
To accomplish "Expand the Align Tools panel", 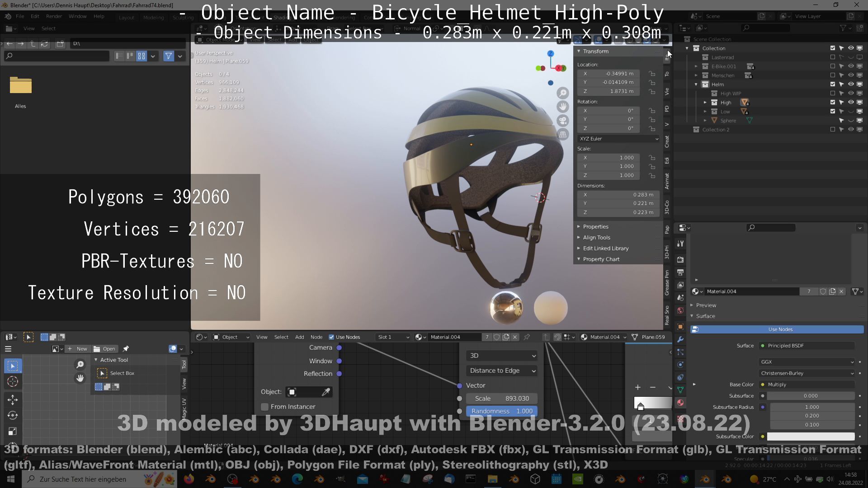I will tap(597, 238).
